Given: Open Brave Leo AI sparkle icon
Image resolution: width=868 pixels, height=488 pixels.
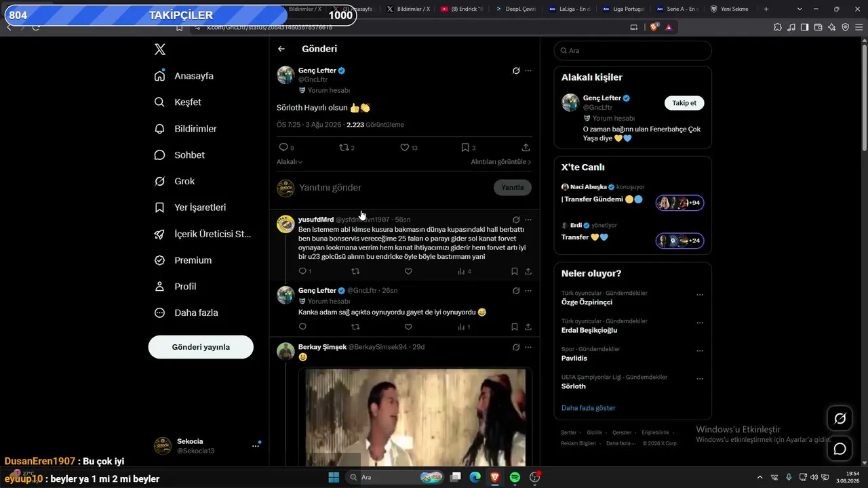Looking at the screenshot, I should point(832,27).
